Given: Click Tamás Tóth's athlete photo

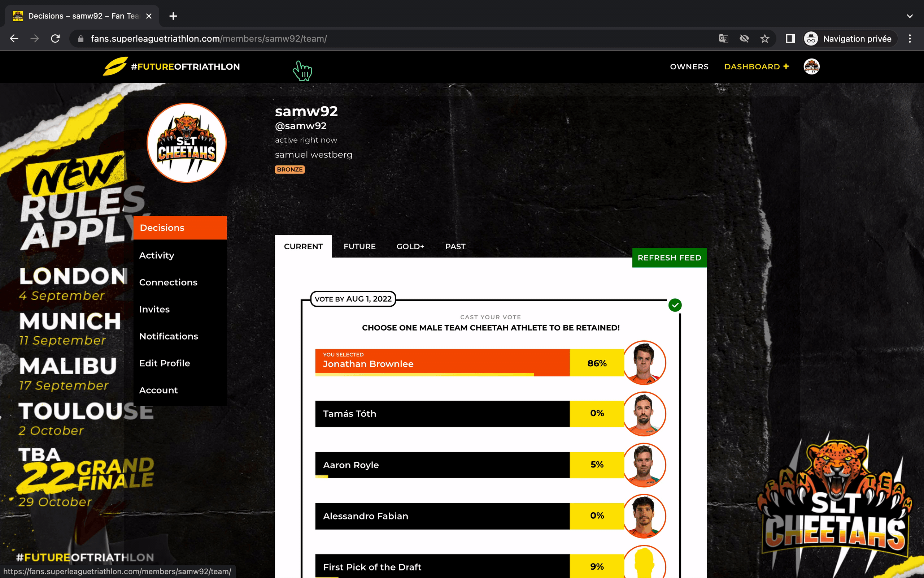Looking at the screenshot, I should 645,414.
